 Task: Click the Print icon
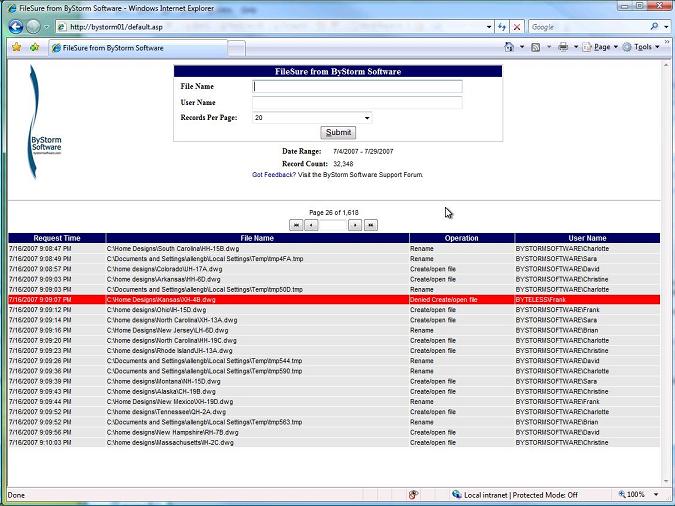point(563,47)
